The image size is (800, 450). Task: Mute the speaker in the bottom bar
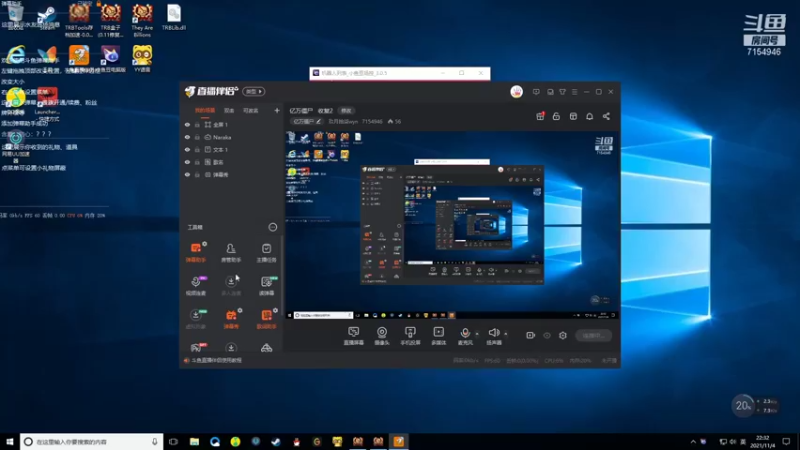coord(493,335)
